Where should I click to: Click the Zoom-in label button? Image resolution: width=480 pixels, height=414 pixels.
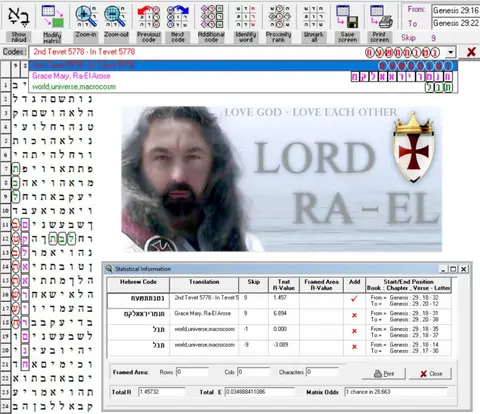(86, 37)
